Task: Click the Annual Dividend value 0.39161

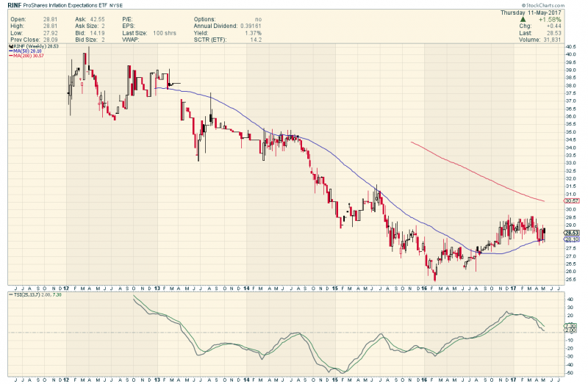Action: (251, 26)
